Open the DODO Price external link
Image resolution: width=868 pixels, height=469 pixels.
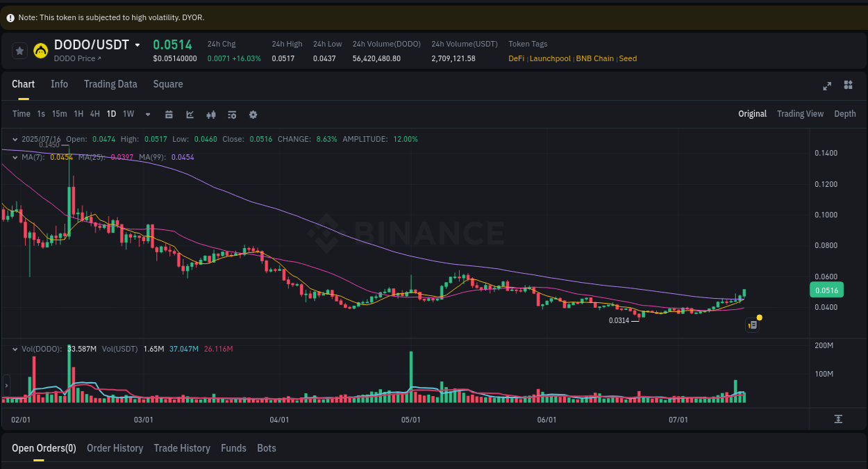click(78, 58)
